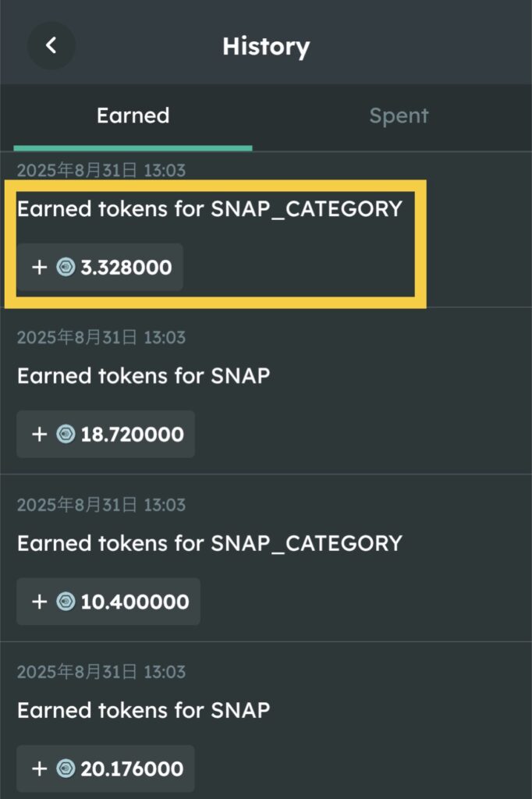Open the highlighted SNAP_CATEGORY earning entry title
Screen dimensions: 532x799
click(209, 209)
